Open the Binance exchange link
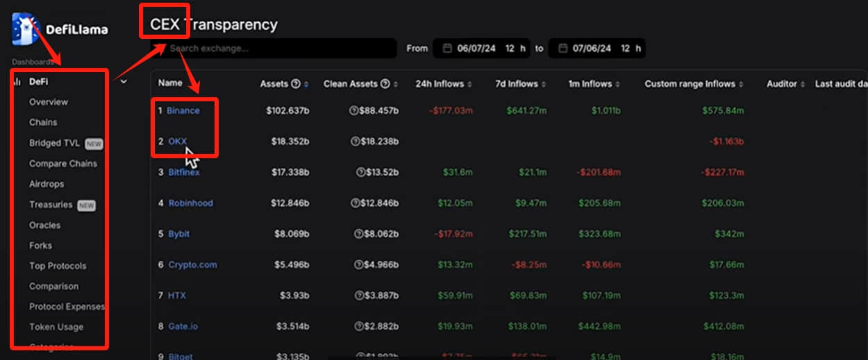Screen dimensions: 868x360 tap(183, 111)
